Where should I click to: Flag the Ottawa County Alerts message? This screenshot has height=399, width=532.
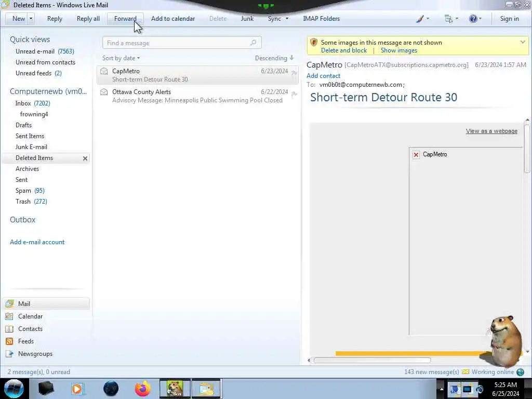coord(294,94)
